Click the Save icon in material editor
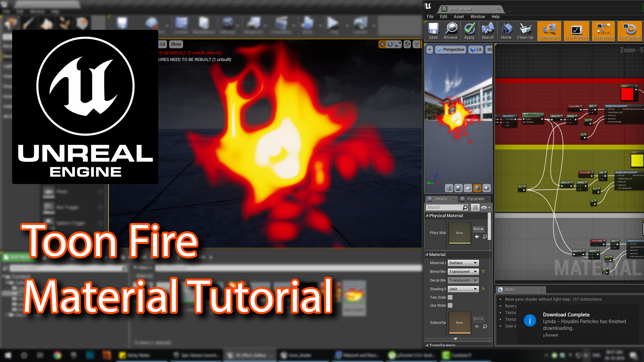The width and height of the screenshot is (644, 362). pyautogui.click(x=433, y=31)
